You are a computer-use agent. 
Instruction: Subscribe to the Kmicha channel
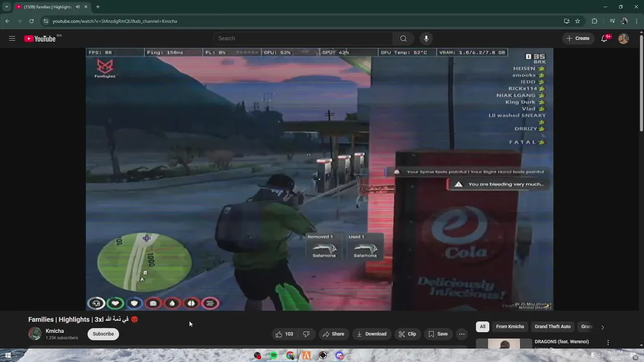coord(103,334)
